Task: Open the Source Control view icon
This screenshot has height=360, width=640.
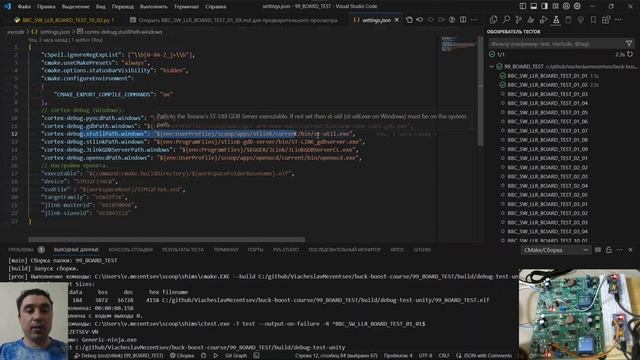Action: coord(518,20)
